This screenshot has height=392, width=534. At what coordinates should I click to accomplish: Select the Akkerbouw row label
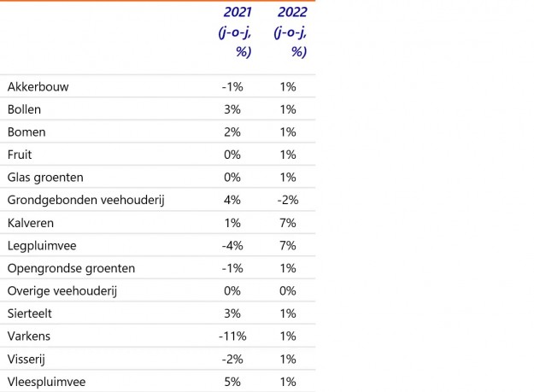pos(38,87)
